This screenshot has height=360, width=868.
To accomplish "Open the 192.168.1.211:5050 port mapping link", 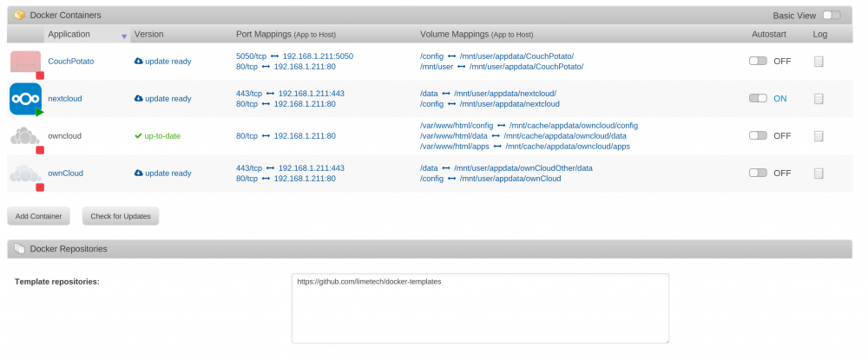I will tap(318, 56).
